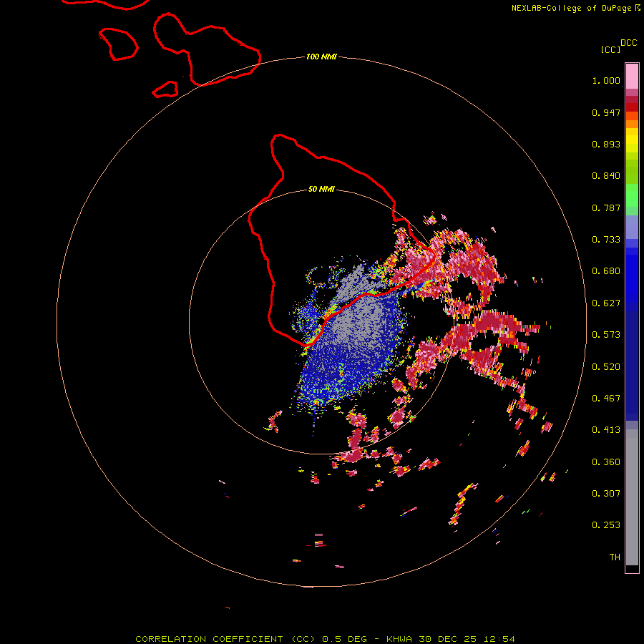Click the TH label on the scale
This screenshot has height=644, width=644.
tap(615, 557)
